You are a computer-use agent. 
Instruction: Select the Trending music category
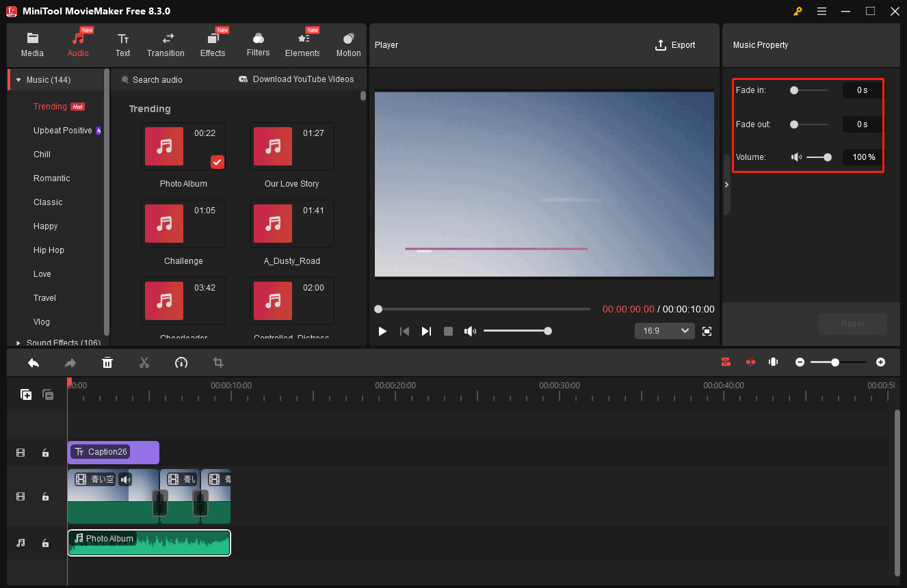[50, 107]
